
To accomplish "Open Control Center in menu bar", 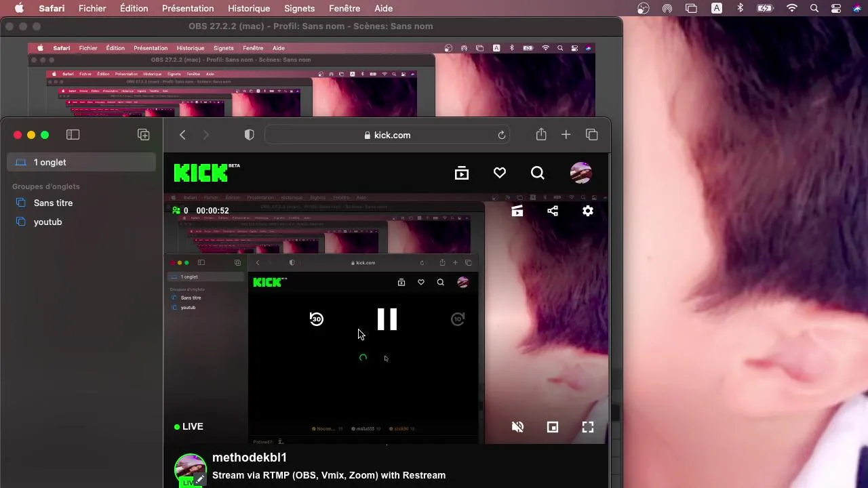I will click(x=836, y=8).
